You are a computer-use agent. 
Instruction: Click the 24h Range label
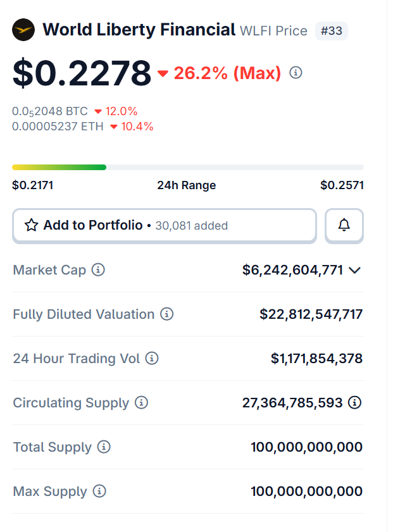point(186,185)
